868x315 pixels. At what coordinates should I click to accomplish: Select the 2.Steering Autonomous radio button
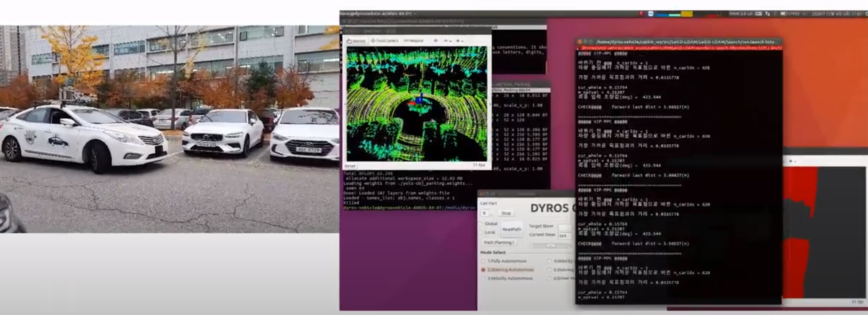[483, 270]
